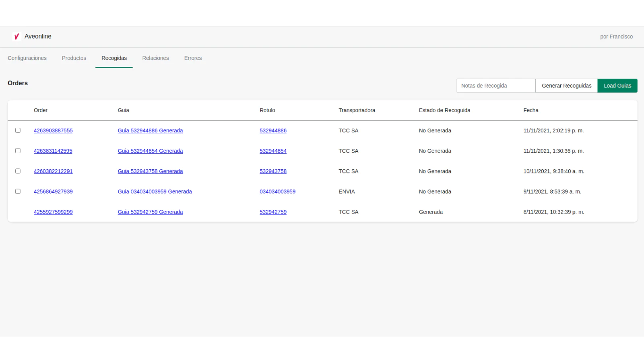This screenshot has width=644, height=362.
Task: Go to the Relaciones tab
Action: click(155, 58)
